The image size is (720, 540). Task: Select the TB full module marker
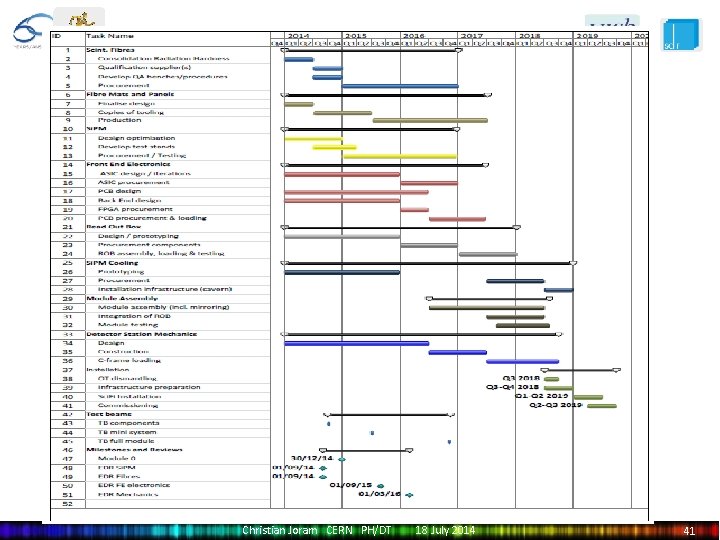[449, 442]
